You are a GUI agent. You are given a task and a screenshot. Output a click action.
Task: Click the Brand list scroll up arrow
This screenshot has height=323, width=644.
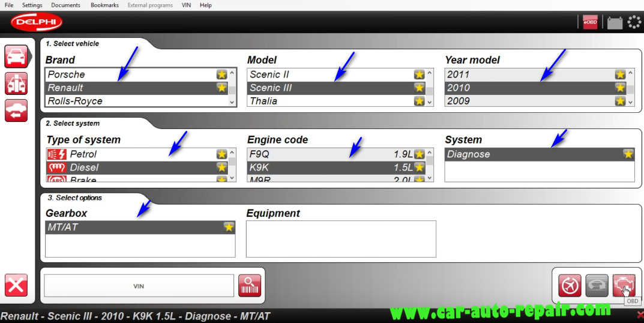pyautogui.click(x=232, y=73)
